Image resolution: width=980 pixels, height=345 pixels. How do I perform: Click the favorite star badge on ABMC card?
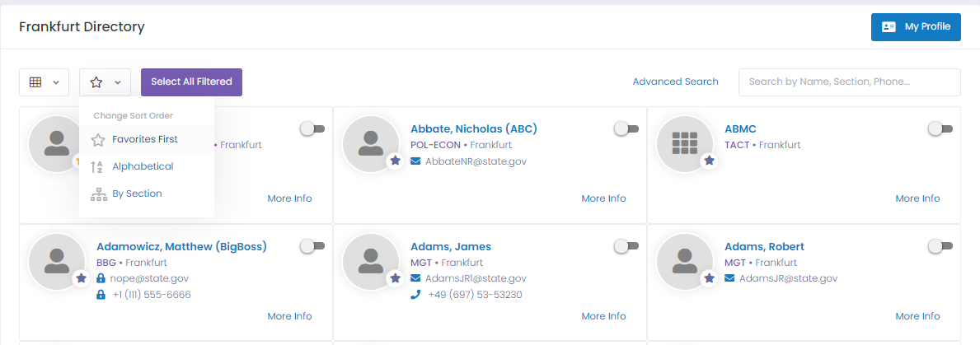click(x=709, y=161)
